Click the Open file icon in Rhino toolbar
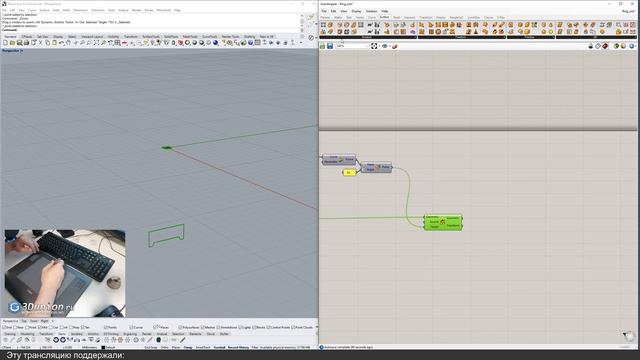Image resolution: width=640 pixels, height=360 pixels. [13, 42]
